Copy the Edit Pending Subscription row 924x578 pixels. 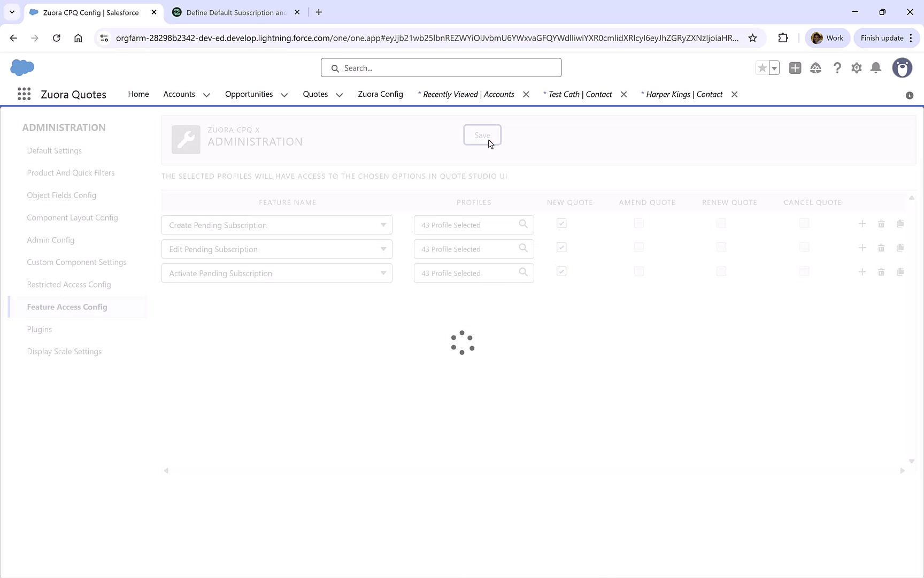pyautogui.click(x=900, y=247)
